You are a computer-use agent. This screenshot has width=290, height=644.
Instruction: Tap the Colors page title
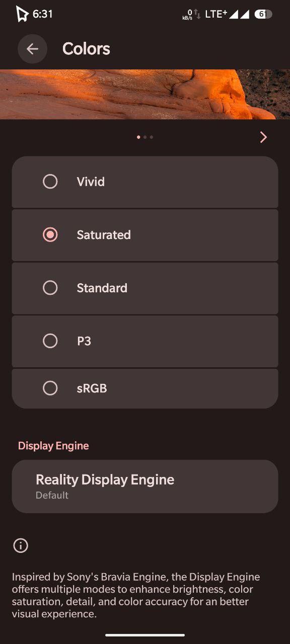tap(86, 49)
